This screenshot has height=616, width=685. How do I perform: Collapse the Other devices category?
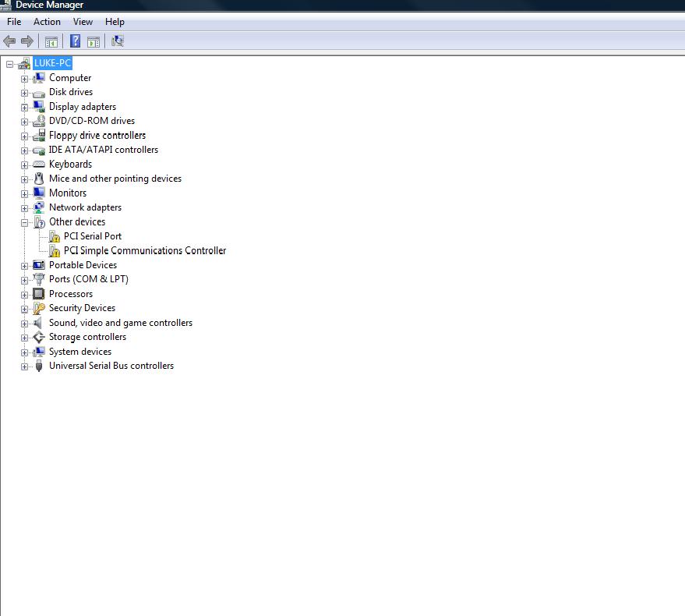tap(24, 221)
